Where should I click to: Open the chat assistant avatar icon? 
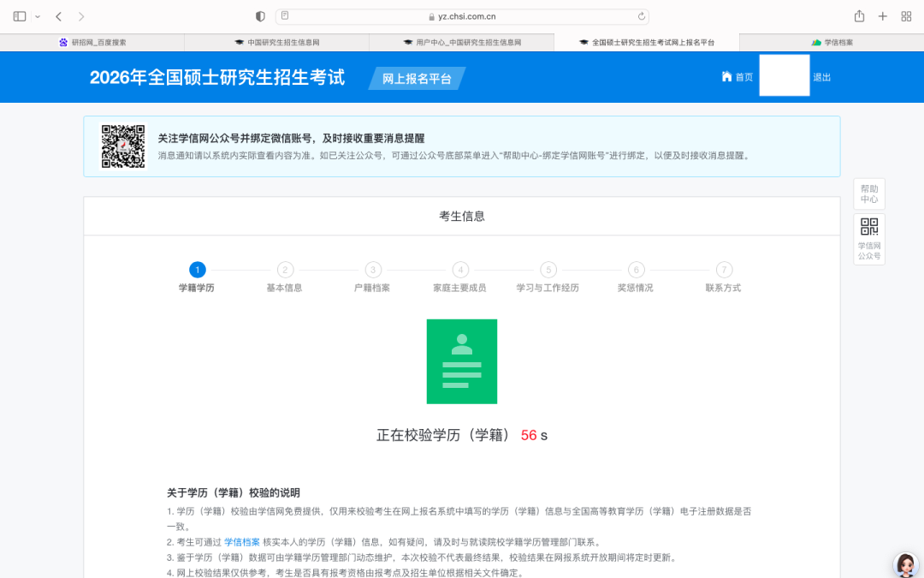click(x=905, y=564)
